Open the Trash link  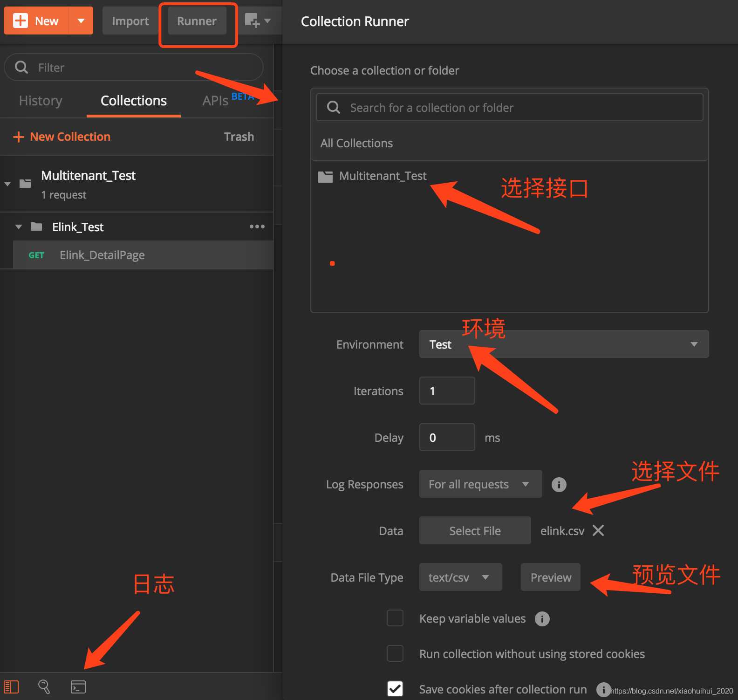click(x=239, y=137)
